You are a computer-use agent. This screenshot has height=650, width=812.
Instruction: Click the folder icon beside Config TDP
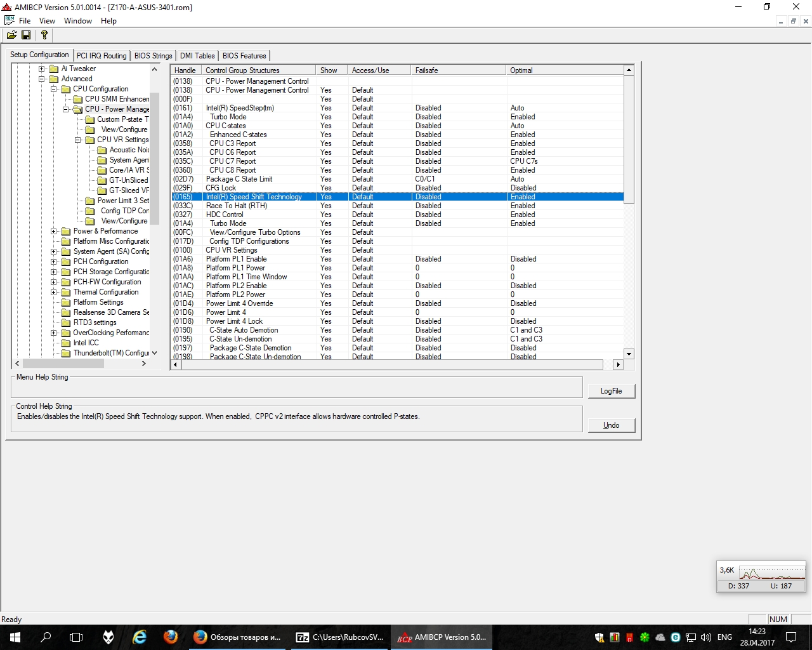click(90, 211)
